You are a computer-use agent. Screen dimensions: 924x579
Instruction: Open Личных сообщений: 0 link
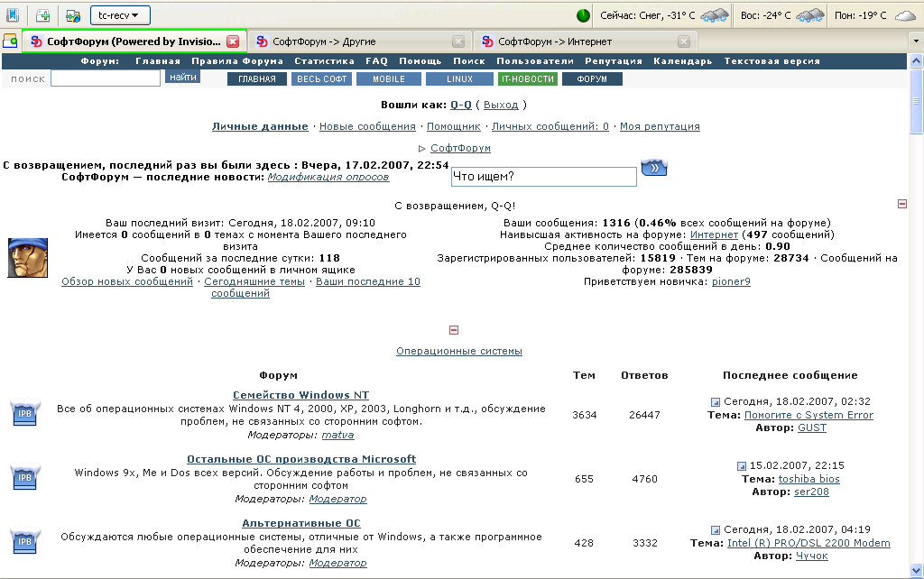(550, 126)
